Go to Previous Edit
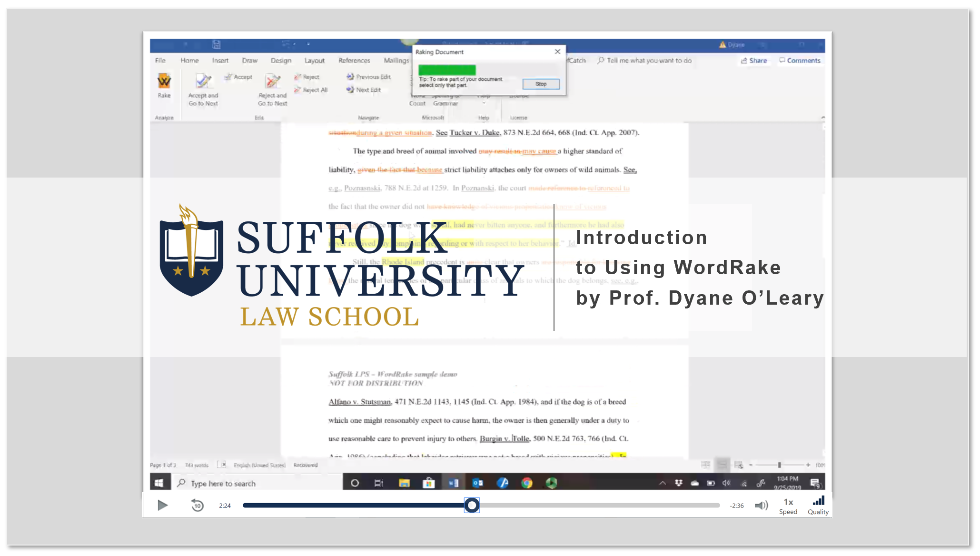The width and height of the screenshot is (980, 556). [x=369, y=77]
